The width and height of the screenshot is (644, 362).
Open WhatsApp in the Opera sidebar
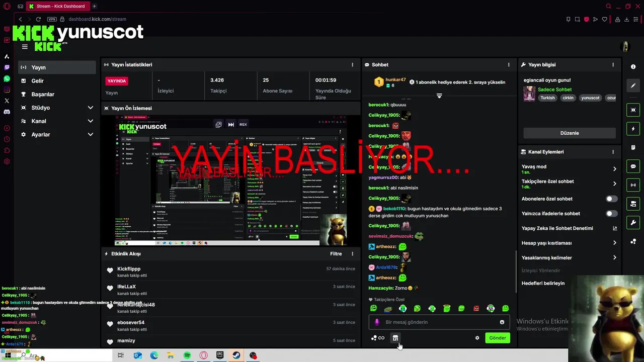pos(7,79)
